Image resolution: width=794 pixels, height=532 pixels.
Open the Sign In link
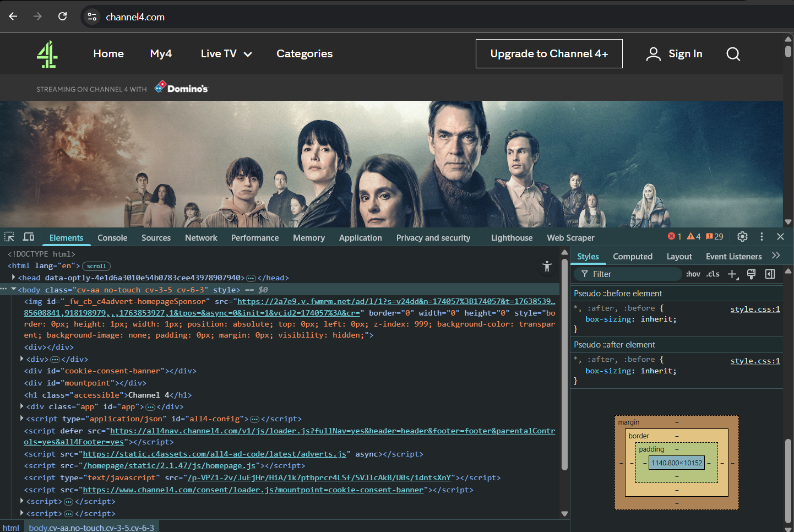[x=685, y=53]
